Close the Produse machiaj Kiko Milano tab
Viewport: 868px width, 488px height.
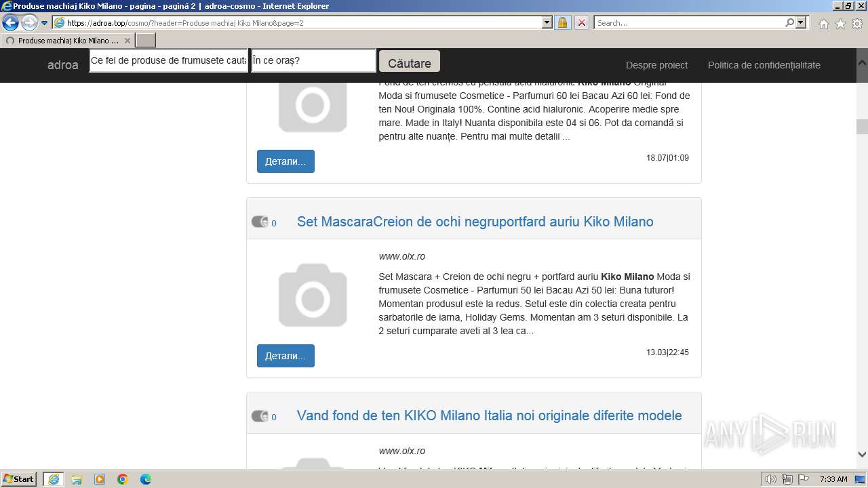click(127, 41)
